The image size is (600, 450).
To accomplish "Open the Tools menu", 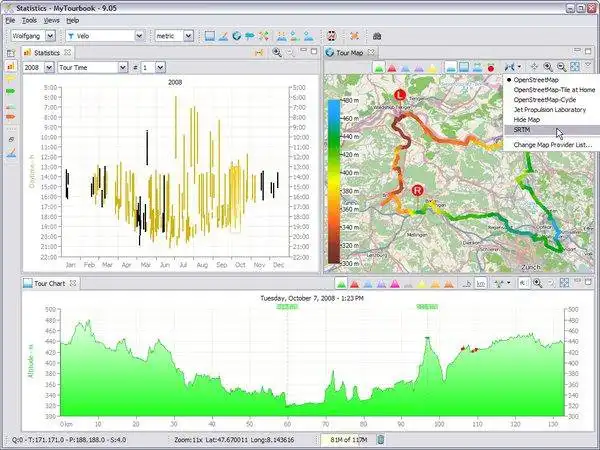I will click(29, 20).
